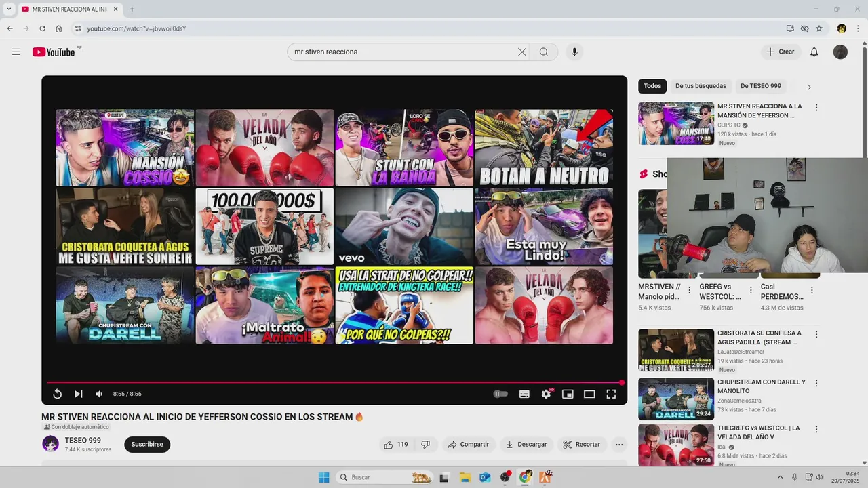The width and height of the screenshot is (868, 488).
Task: Like the video
Action: click(x=396, y=445)
